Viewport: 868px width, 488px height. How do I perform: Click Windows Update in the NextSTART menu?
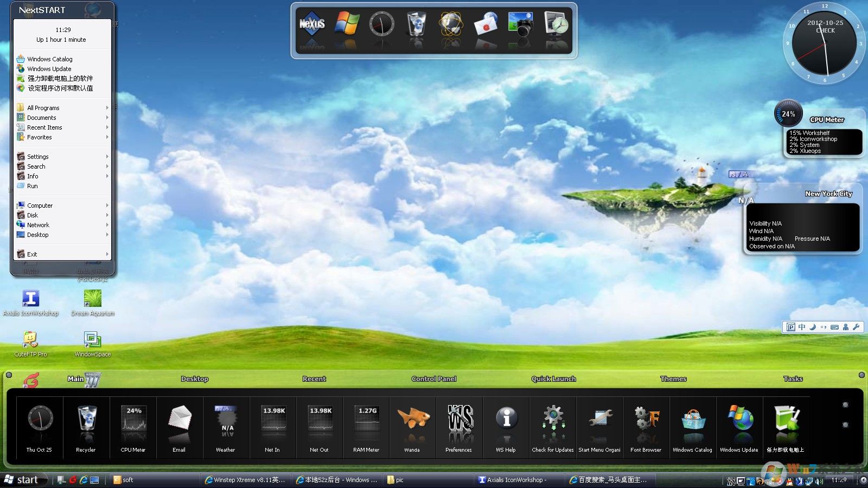(x=49, y=69)
